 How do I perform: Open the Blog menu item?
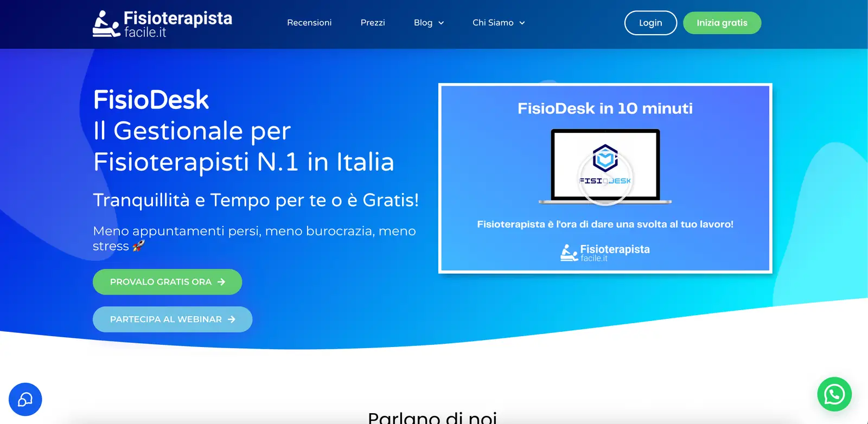[x=423, y=23]
